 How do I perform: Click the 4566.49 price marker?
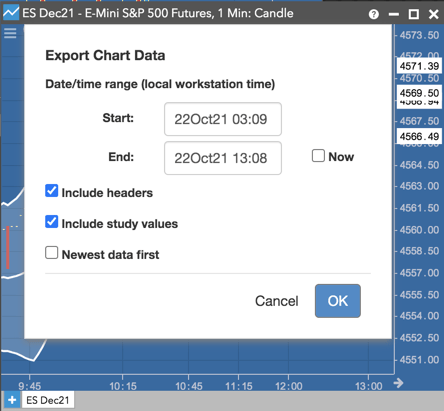pos(419,136)
